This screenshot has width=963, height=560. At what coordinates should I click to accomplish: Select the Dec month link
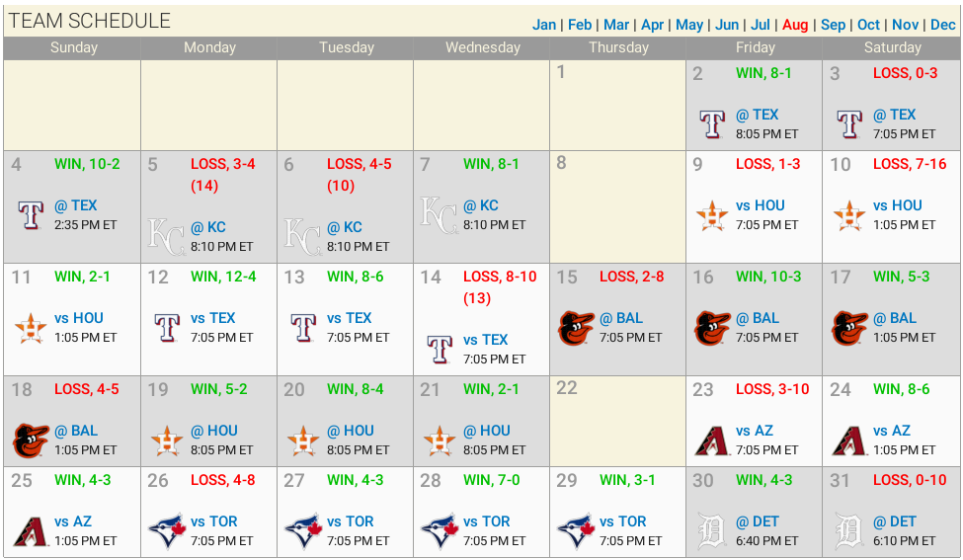(942, 25)
